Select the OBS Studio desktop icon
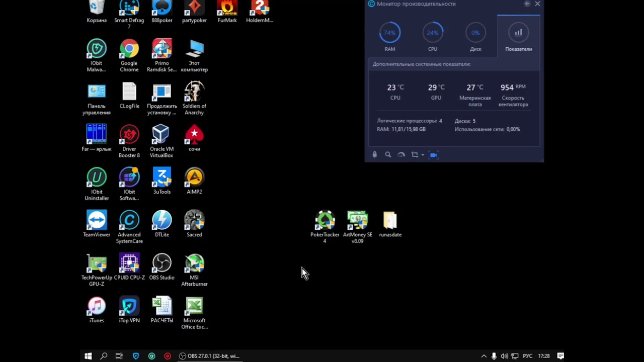Screen dimensions: 644x362 162,267
